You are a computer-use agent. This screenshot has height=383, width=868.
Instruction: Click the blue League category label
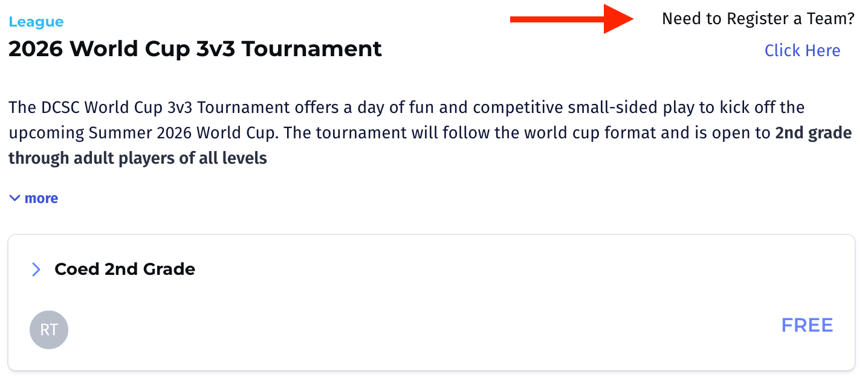(36, 22)
